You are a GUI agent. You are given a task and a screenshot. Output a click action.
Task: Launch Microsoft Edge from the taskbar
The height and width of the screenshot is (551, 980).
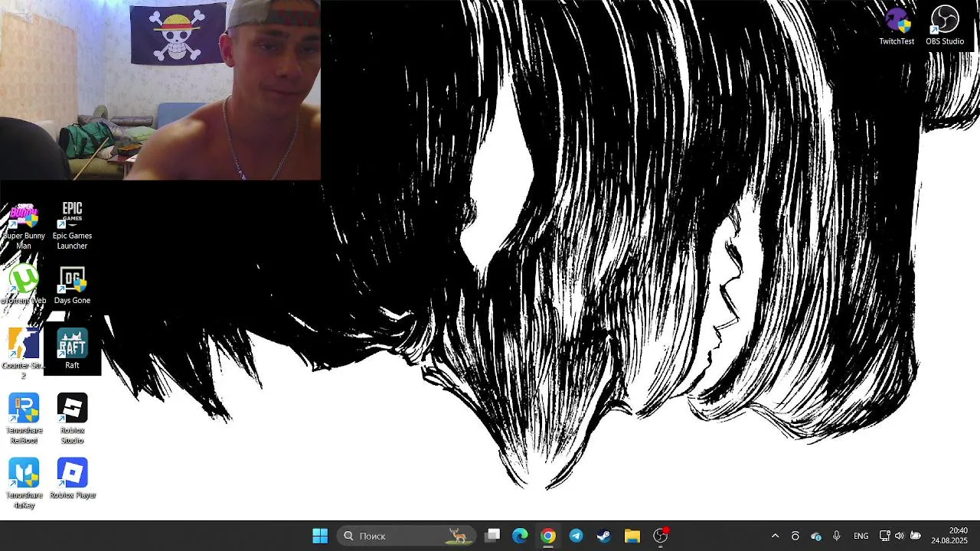point(520,536)
